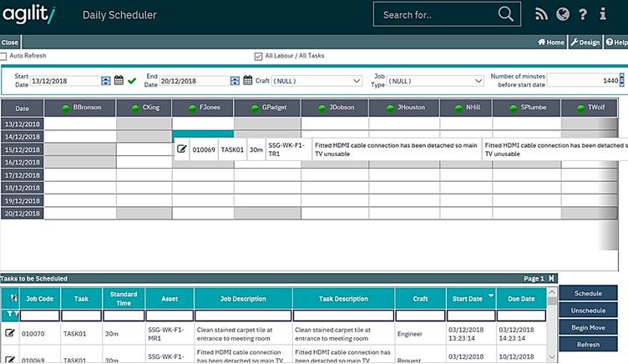Viewport: 628px width, 364px height.
Task: Click the Schedule button
Action: click(x=588, y=293)
